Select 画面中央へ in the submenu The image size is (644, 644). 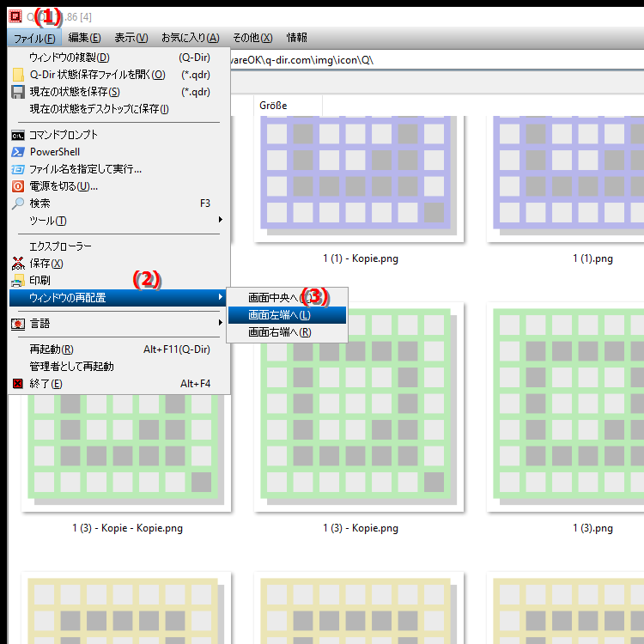click(x=287, y=297)
